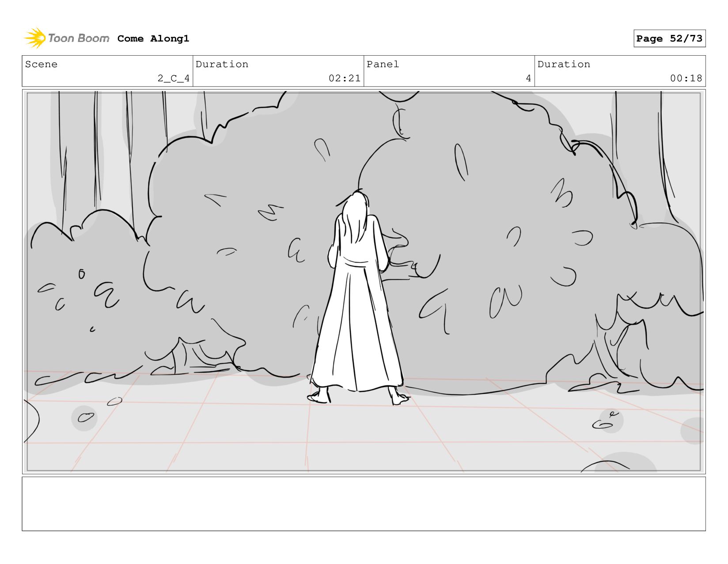This screenshot has width=728, height=564.
Task: Click the 'Page 52/73' indicator
Action: (669, 38)
